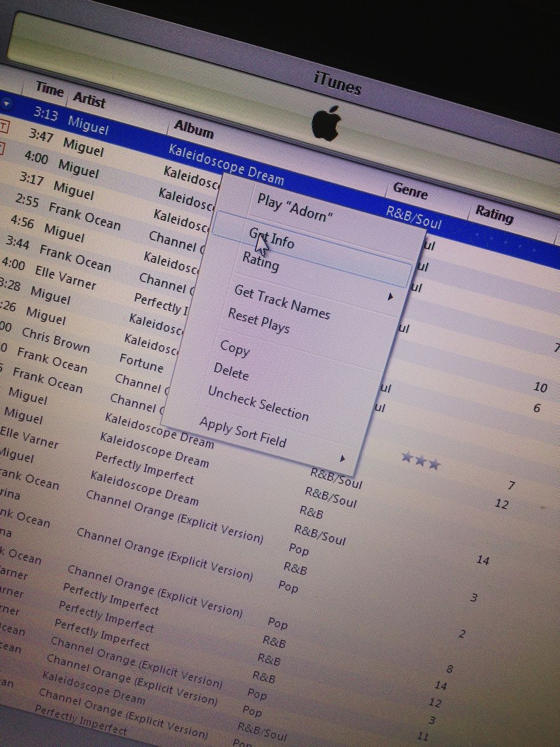The height and width of the screenshot is (747, 560).
Task: Click the Fortune album entry
Action: pyautogui.click(x=141, y=363)
